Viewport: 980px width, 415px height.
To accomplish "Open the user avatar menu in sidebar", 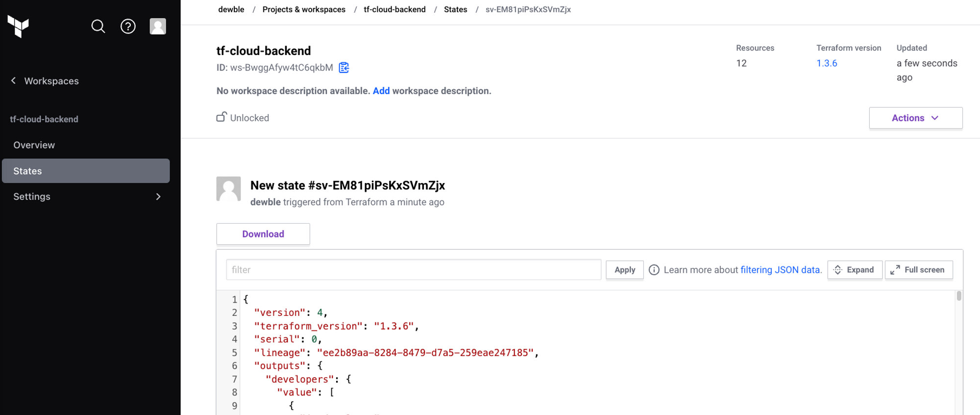I will tap(158, 26).
